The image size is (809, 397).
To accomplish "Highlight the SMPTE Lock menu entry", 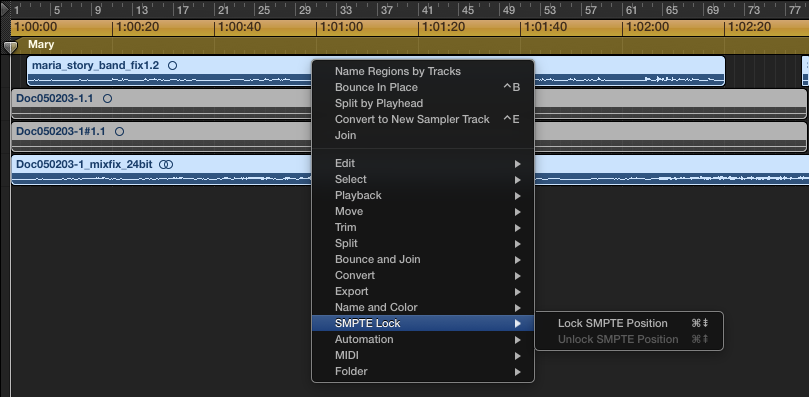I will pyautogui.click(x=423, y=323).
